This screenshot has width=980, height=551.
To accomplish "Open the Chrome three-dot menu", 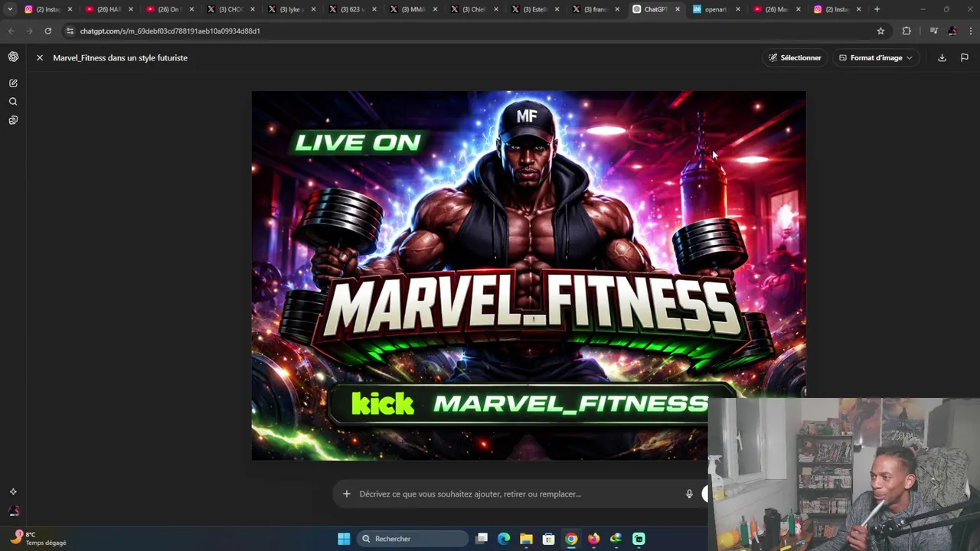I will click(970, 31).
